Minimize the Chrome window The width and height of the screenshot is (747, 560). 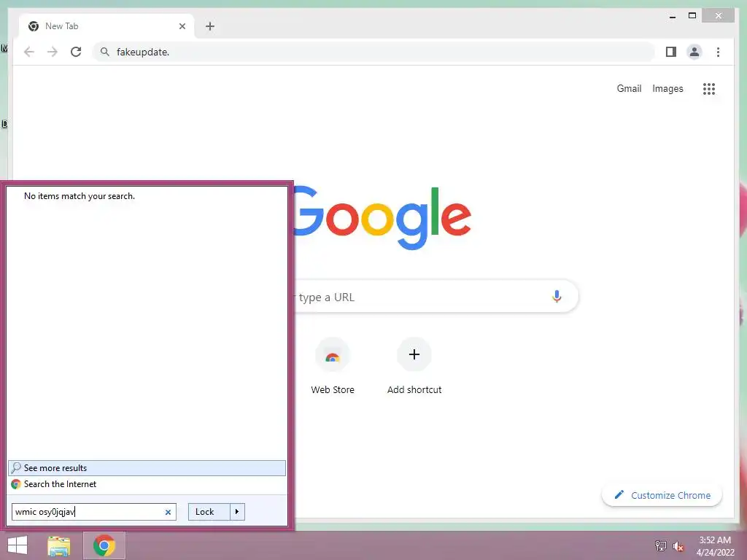[x=672, y=16]
